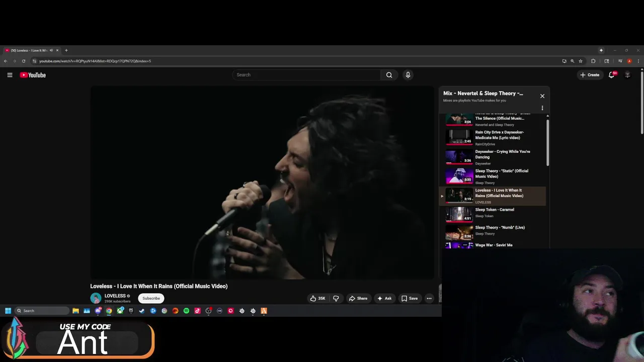Open Chrome profile avatar
The width and height of the screenshot is (644, 362).
click(629, 61)
